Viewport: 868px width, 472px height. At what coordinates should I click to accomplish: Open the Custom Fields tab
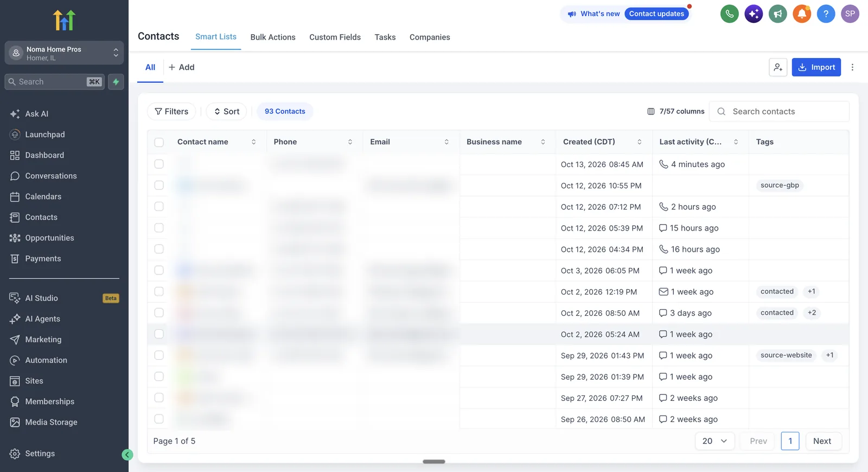[x=335, y=37]
